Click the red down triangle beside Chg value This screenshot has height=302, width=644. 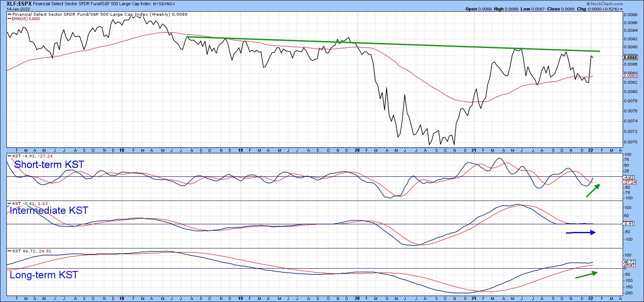[x=621, y=9]
